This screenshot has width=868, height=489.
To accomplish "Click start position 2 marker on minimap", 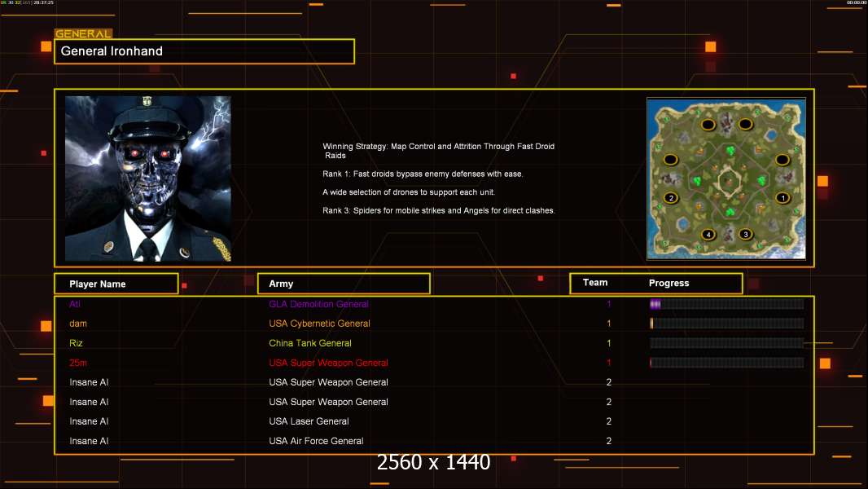I will (x=671, y=198).
